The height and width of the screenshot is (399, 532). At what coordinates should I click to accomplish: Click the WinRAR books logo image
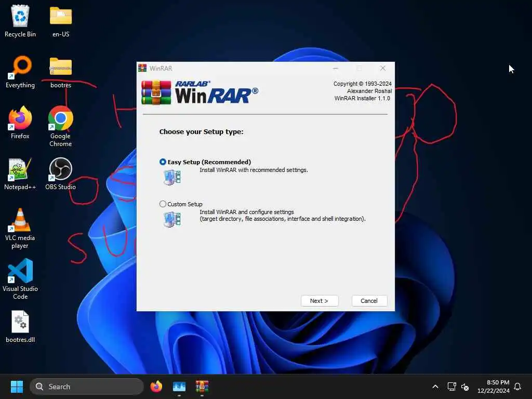click(156, 92)
